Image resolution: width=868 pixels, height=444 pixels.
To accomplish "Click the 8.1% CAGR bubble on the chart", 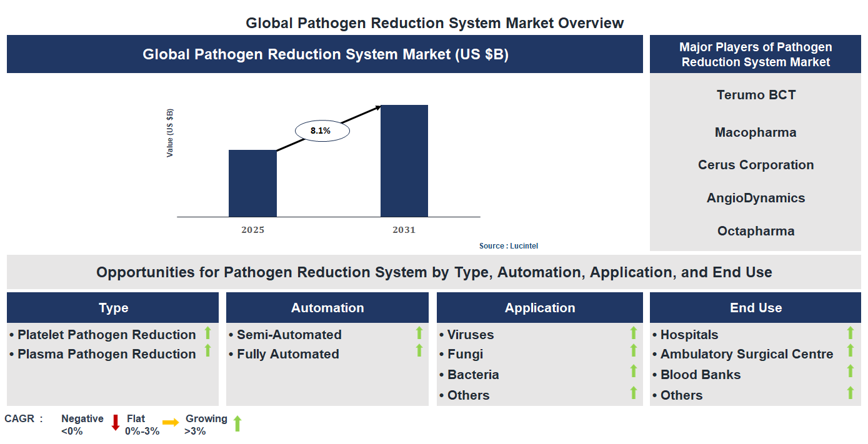I will pyautogui.click(x=322, y=131).
